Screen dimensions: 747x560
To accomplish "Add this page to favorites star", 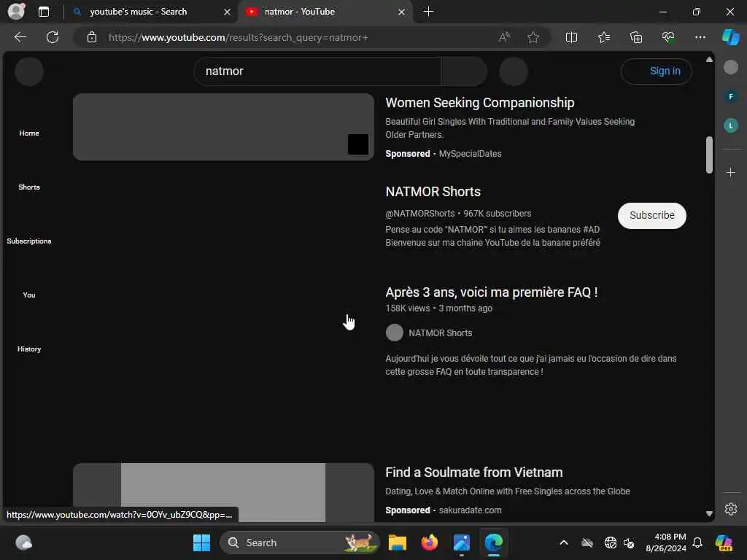I will click(533, 37).
